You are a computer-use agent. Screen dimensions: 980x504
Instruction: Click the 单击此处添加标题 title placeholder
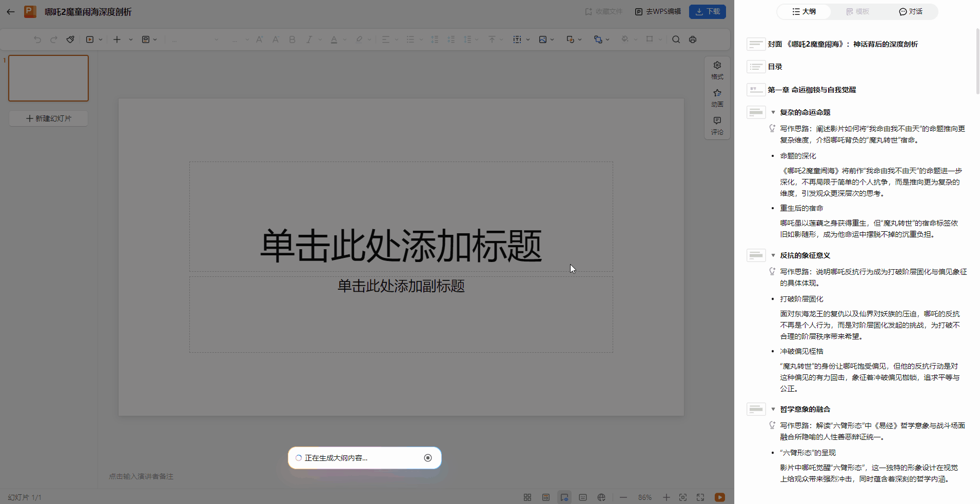coord(401,246)
